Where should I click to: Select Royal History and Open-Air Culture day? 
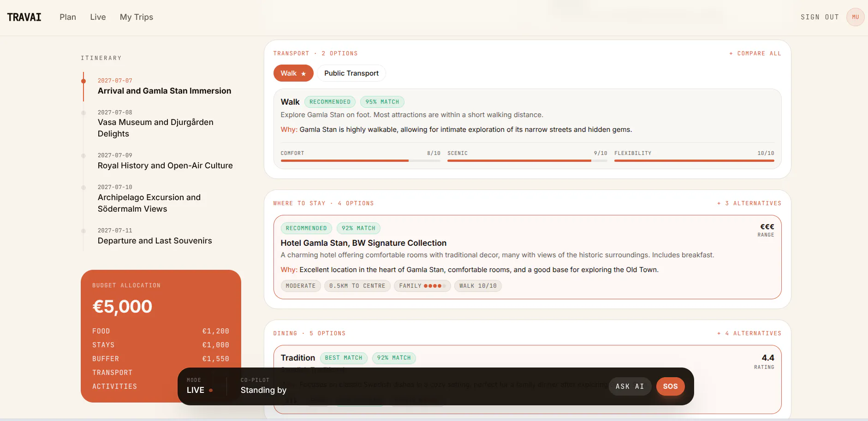(165, 161)
